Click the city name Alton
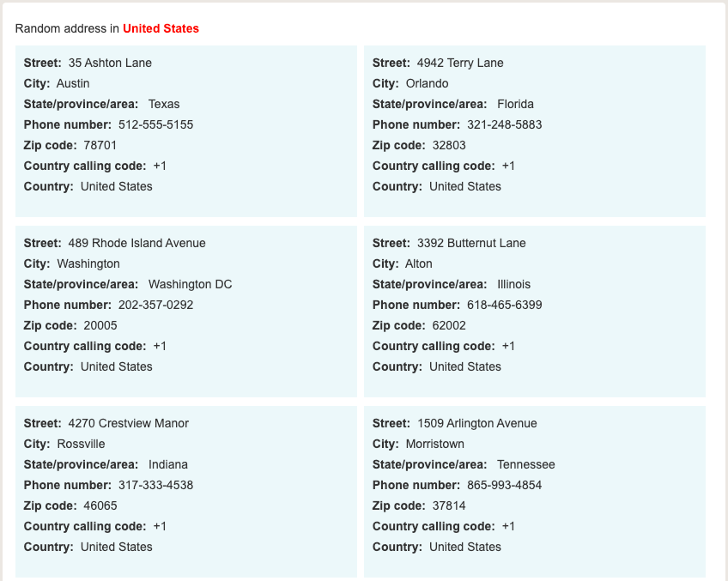Image resolution: width=728 pixels, height=581 pixels. pos(419,263)
